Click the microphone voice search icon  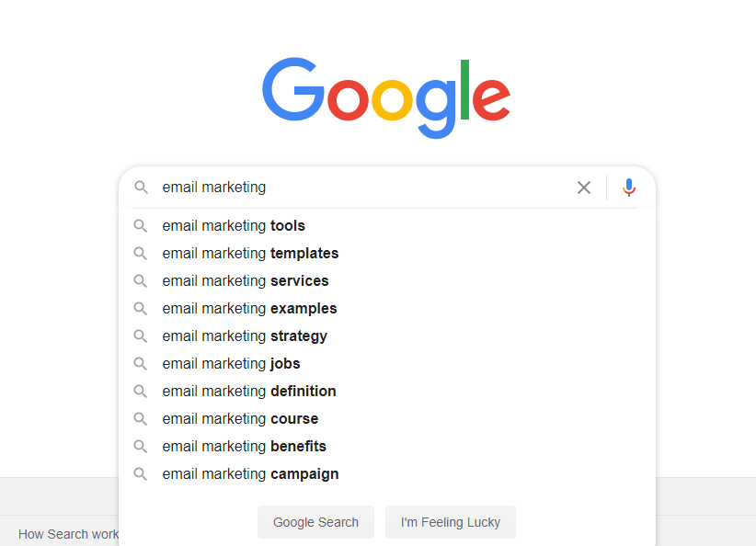[629, 188]
